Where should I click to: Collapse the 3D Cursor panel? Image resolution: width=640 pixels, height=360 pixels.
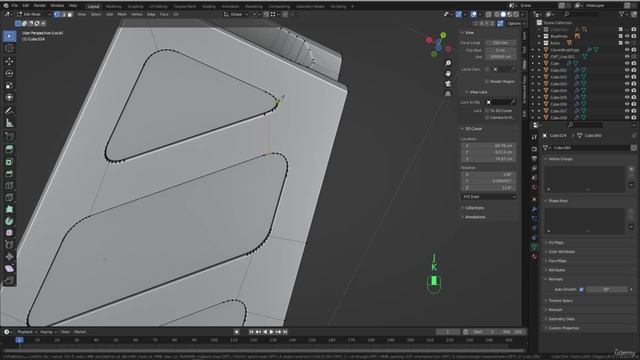coord(473,129)
